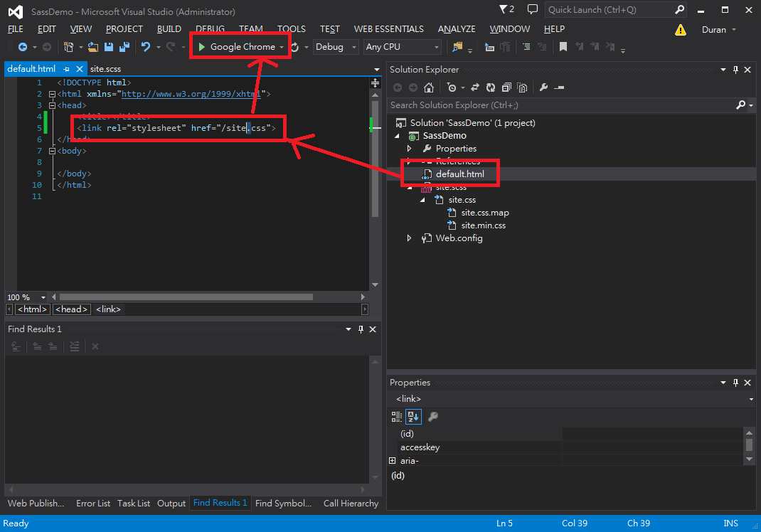Switch to the Output tab
Screen dimensions: 761x532
[171, 504]
